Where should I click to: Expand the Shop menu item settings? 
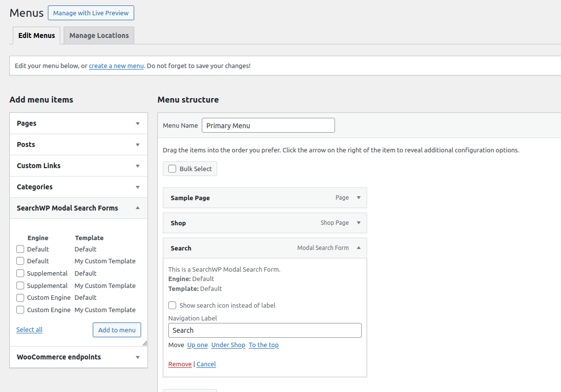coord(359,223)
